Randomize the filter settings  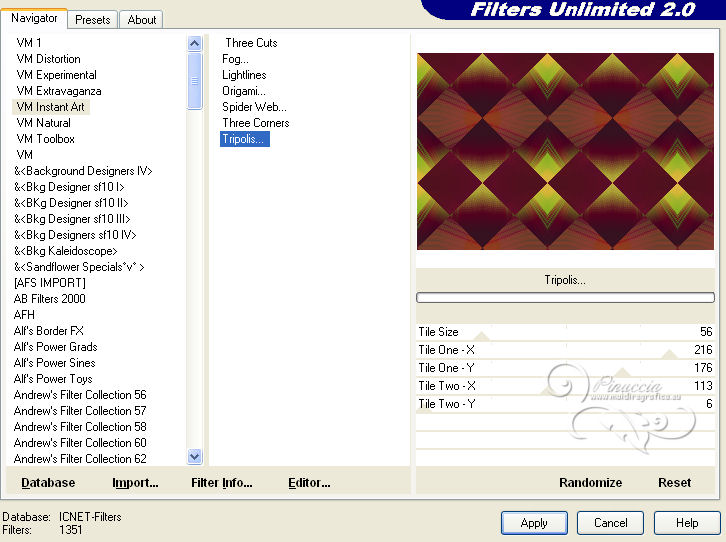(590, 483)
